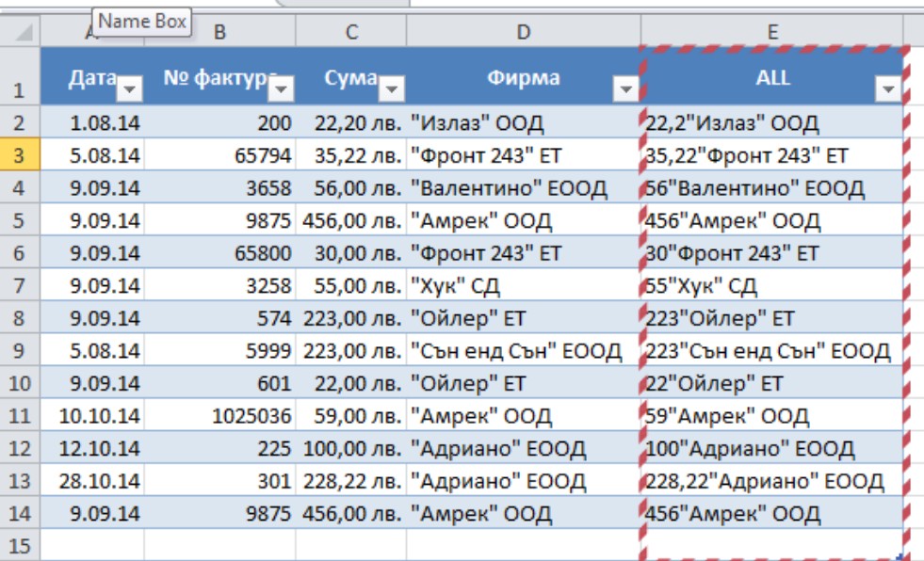Select date cell 10.10.14
The height and width of the screenshot is (561, 924).
92,416
